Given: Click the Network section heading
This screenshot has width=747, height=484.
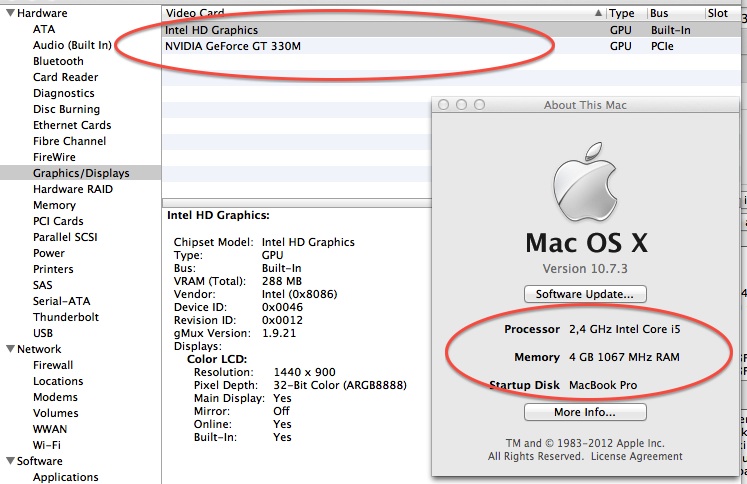Looking at the screenshot, I should [x=39, y=349].
